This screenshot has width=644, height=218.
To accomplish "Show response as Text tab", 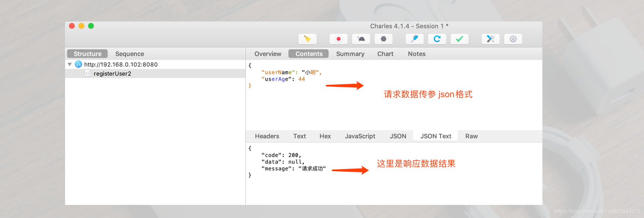I will tap(300, 136).
